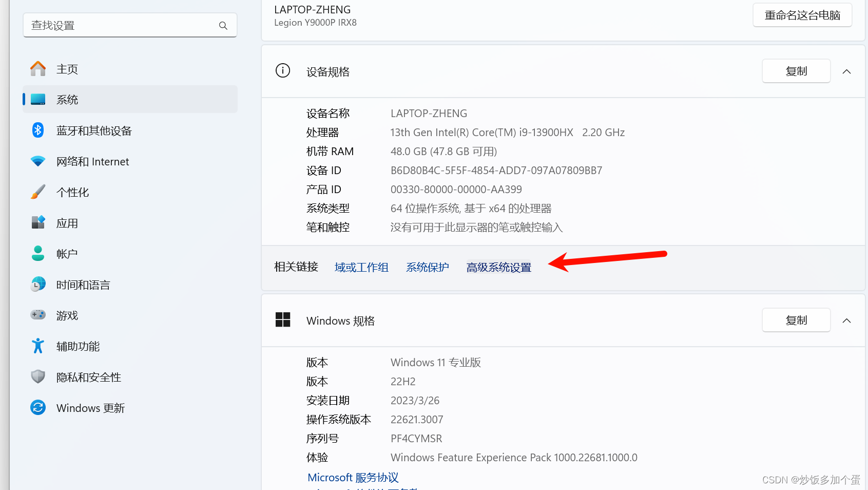868x490 pixels.
Task: Click the Time and language clock icon
Action: [38, 284]
